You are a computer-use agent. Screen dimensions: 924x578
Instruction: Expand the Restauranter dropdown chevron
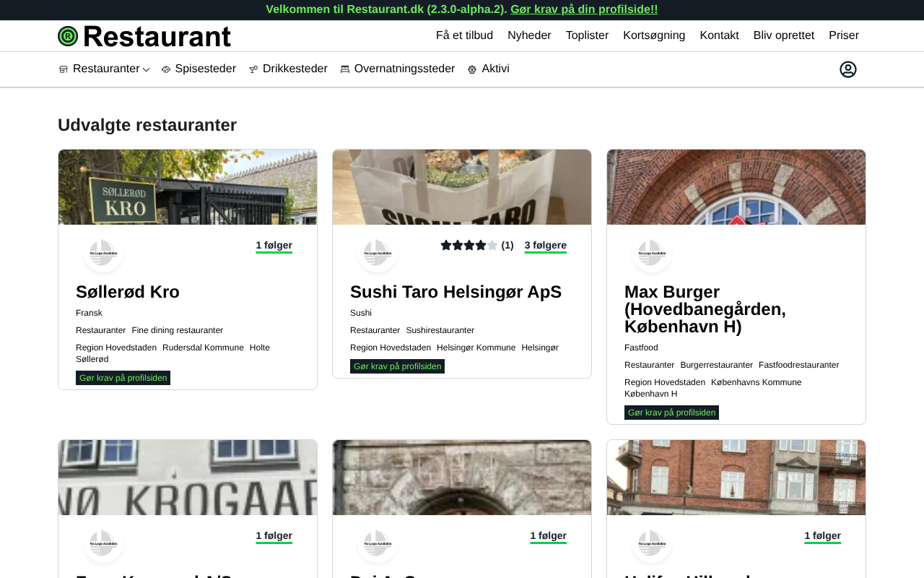[x=146, y=69]
